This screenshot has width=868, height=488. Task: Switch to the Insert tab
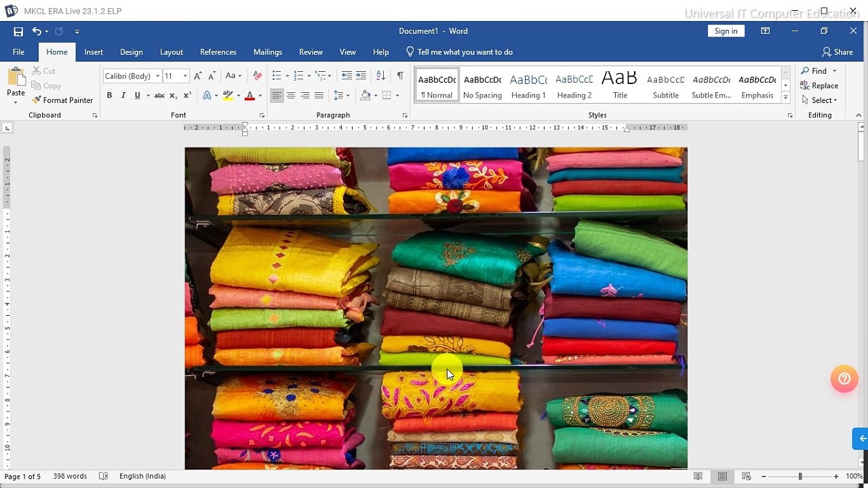click(94, 52)
